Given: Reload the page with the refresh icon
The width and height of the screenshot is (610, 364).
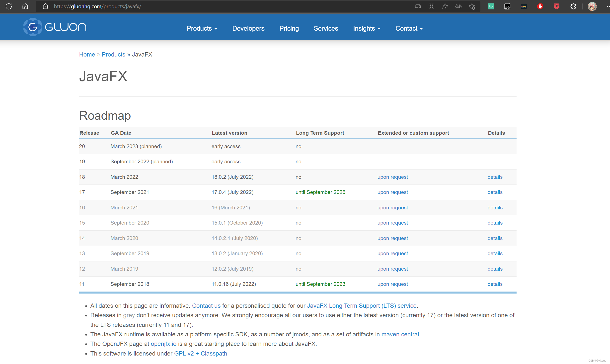Looking at the screenshot, I should [x=9, y=6].
